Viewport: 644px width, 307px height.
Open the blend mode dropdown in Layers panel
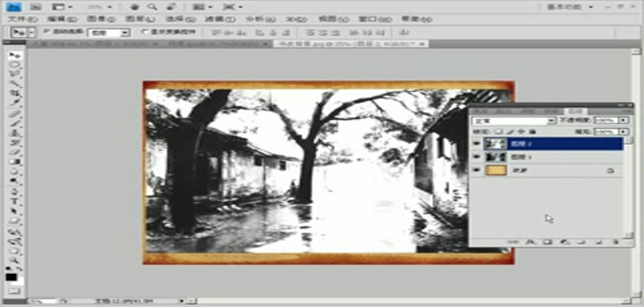coord(514,120)
